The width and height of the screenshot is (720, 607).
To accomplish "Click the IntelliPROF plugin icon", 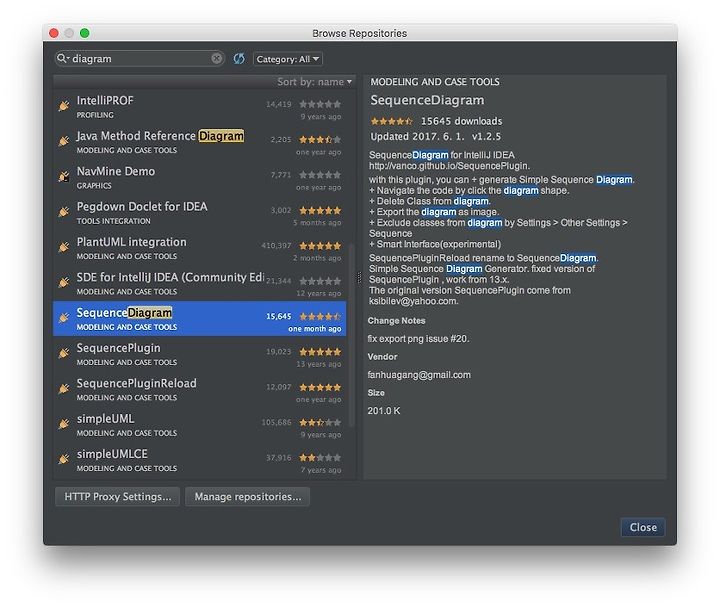I will [64, 106].
